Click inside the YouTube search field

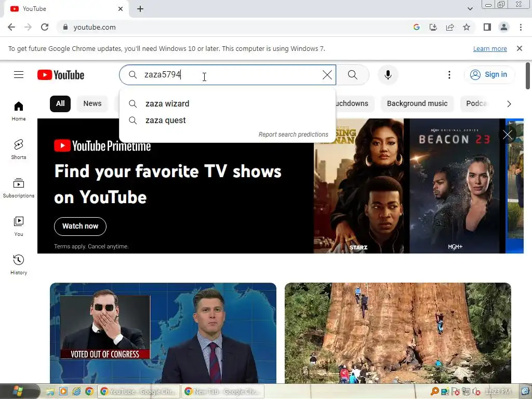tap(228, 75)
